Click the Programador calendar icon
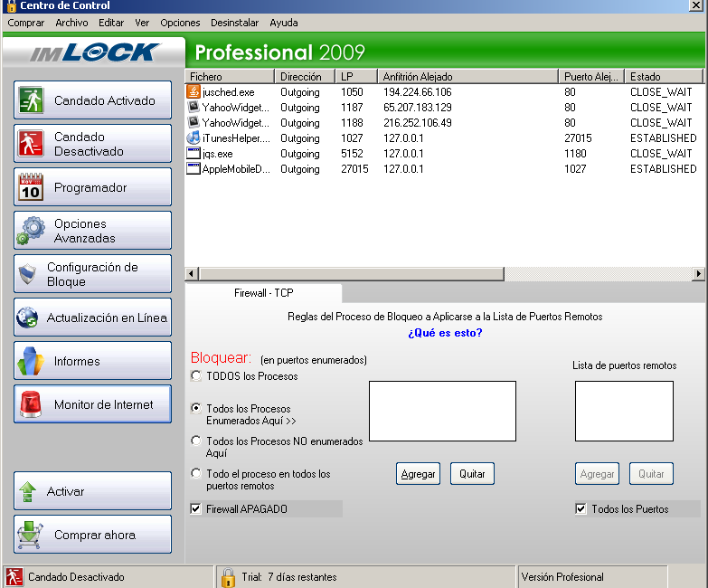Image resolution: width=708 pixels, height=588 pixels. 31,186
